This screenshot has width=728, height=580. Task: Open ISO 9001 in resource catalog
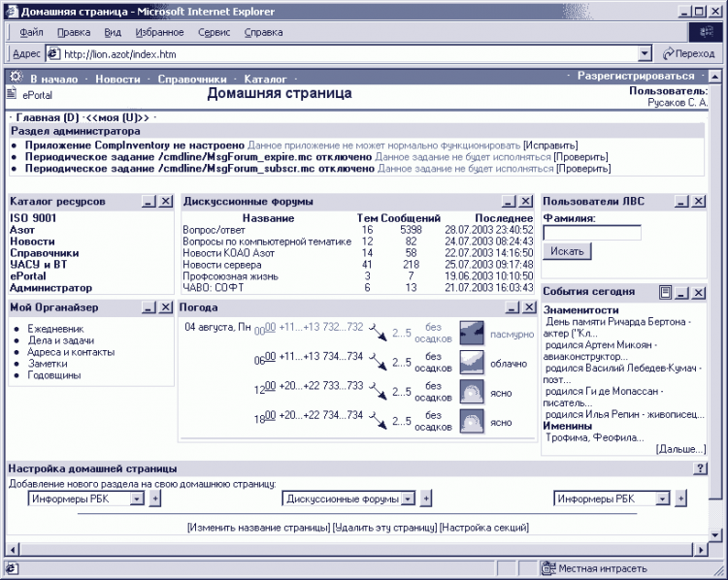(33, 218)
